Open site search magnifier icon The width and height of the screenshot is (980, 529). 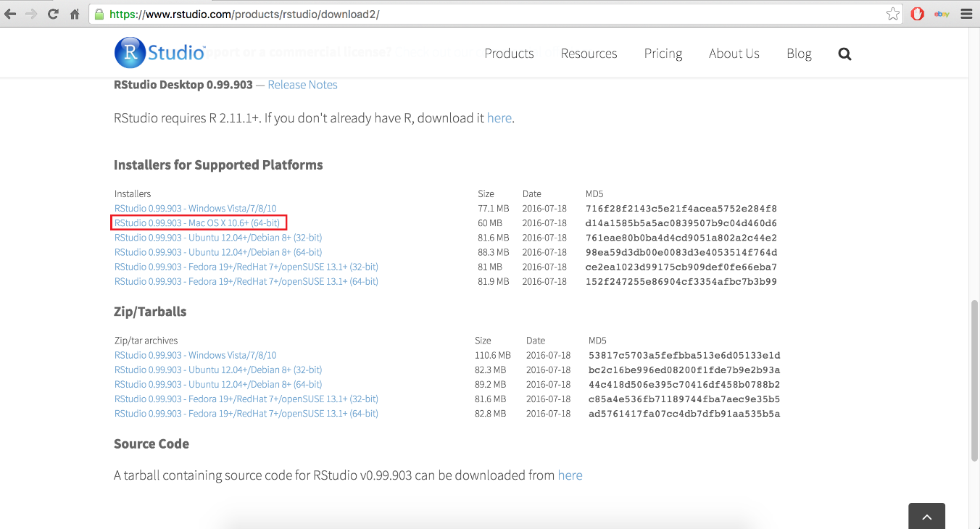(844, 54)
